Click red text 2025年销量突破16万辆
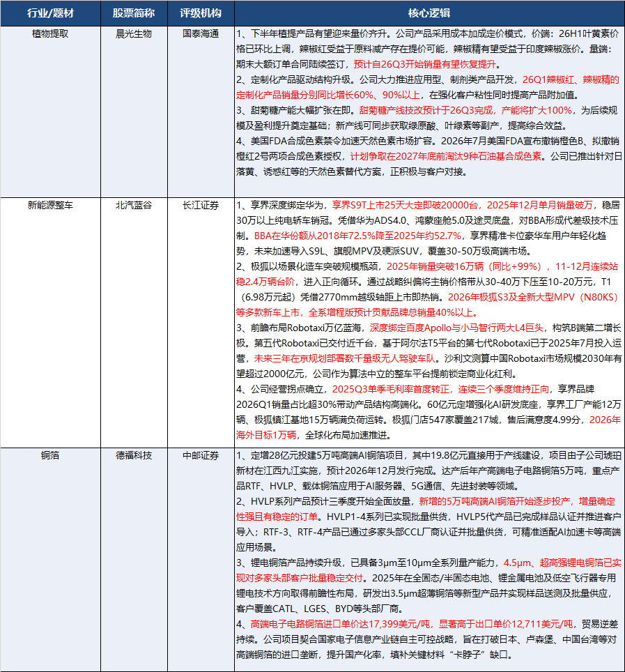625x672 pixels. pyautogui.click(x=435, y=266)
